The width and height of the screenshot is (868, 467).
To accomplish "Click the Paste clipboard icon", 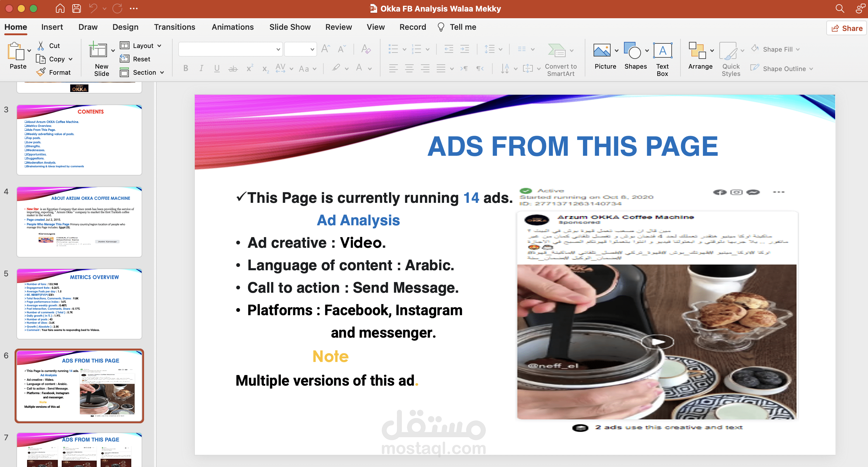I will [16, 52].
